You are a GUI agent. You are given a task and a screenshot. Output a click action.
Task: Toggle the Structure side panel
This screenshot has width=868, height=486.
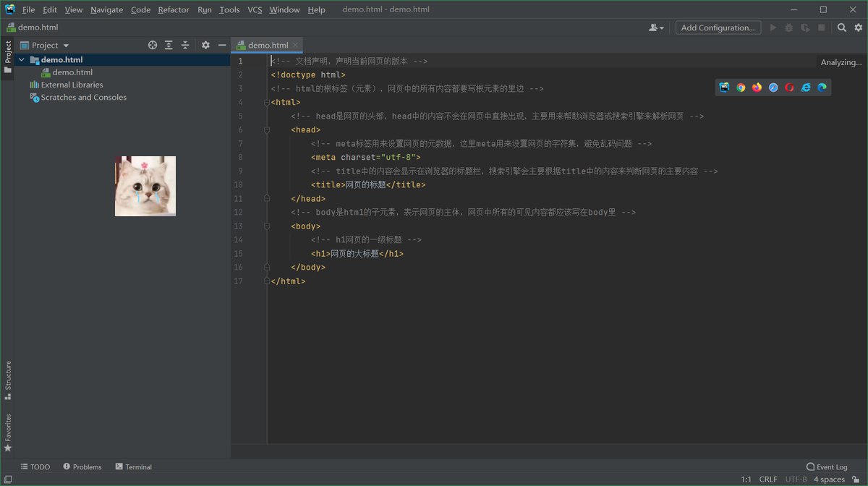8,380
